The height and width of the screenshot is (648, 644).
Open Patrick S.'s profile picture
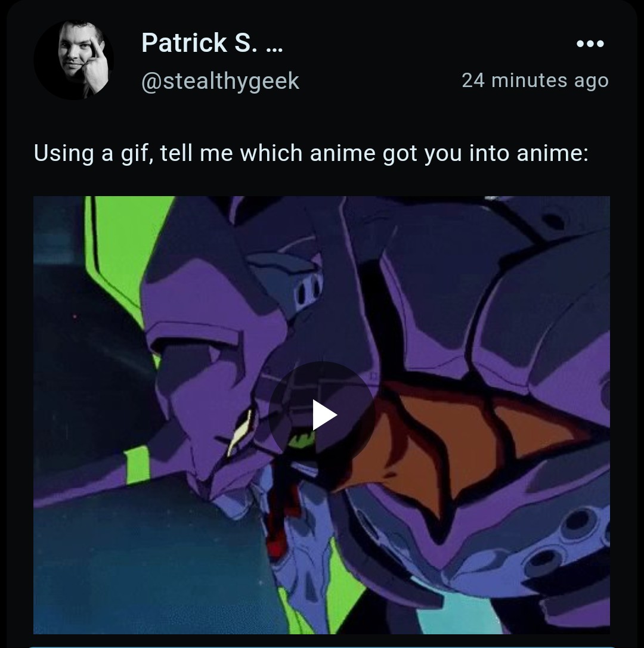coord(73,60)
